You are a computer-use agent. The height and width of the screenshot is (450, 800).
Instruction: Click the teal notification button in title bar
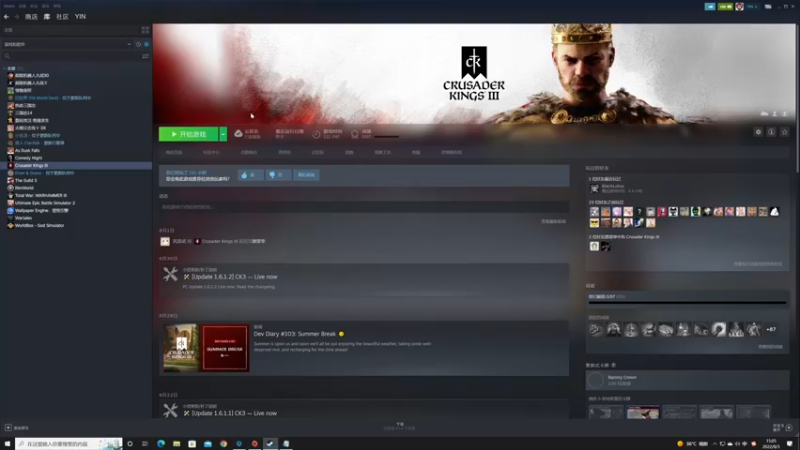[x=710, y=7]
